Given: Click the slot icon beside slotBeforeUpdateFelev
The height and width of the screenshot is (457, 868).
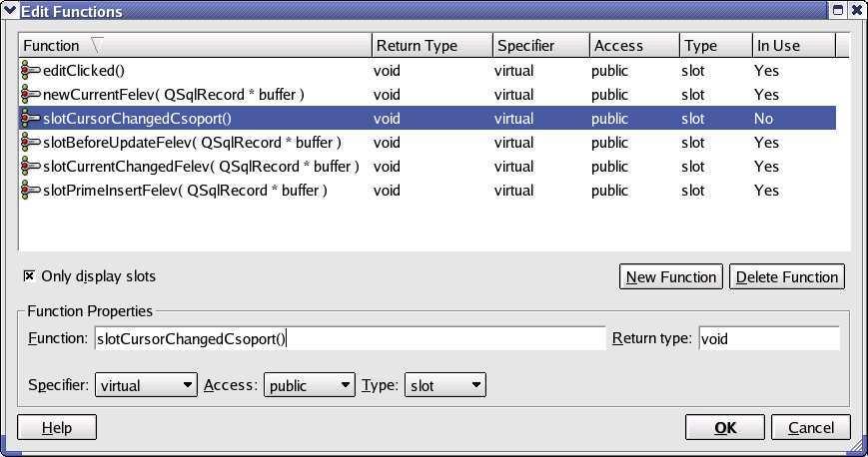Looking at the screenshot, I should click(30, 143).
